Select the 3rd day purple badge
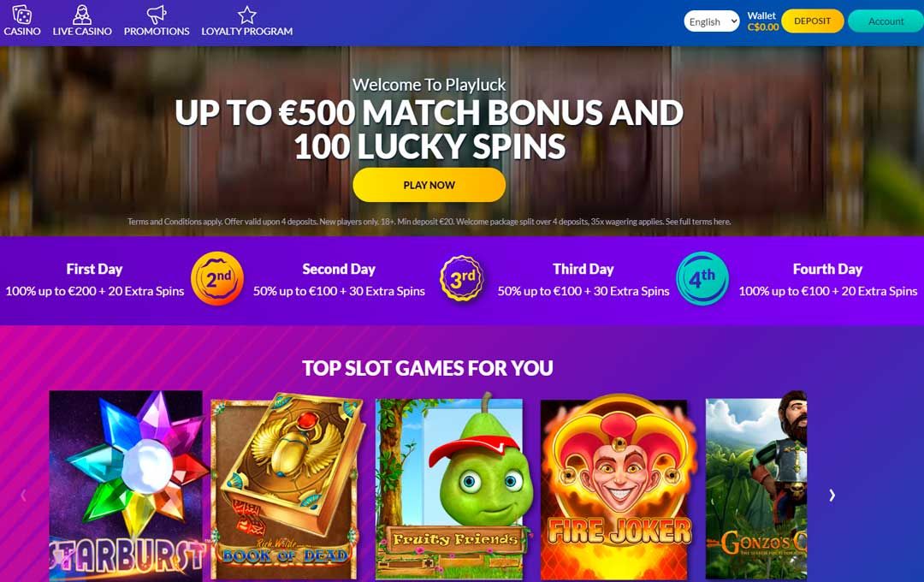Viewport: 924px width, 582px height. point(462,278)
